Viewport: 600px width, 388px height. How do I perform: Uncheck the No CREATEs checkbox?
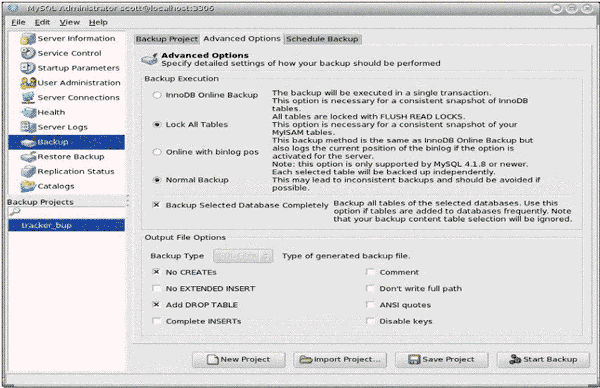point(156,272)
